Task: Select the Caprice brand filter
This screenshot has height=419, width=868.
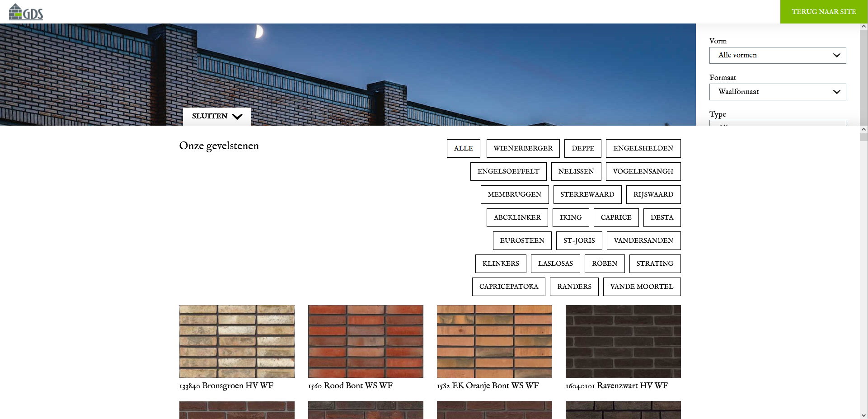Action: coord(616,217)
